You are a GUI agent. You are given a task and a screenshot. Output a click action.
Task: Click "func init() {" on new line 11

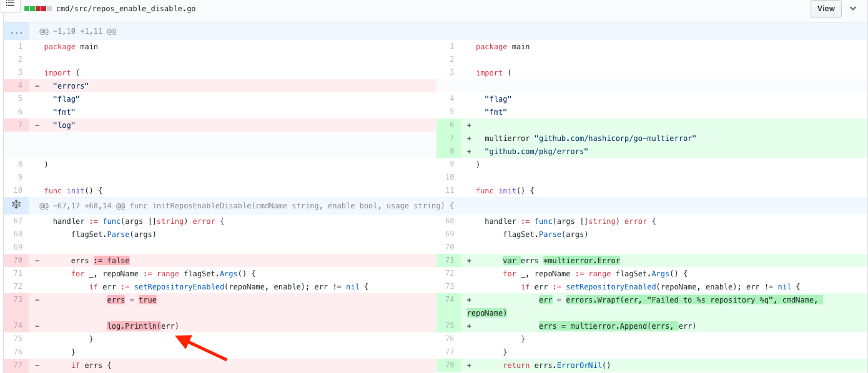tap(505, 190)
